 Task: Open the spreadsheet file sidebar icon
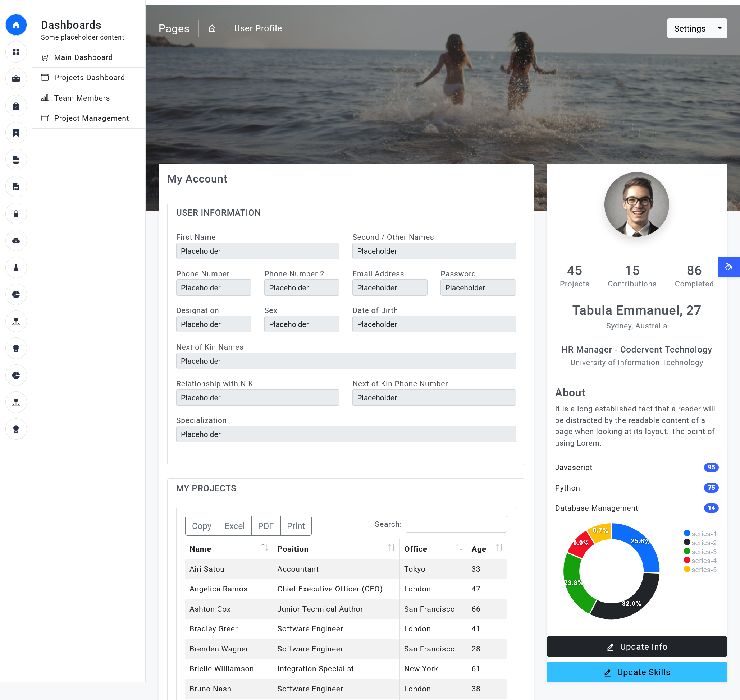point(16,186)
